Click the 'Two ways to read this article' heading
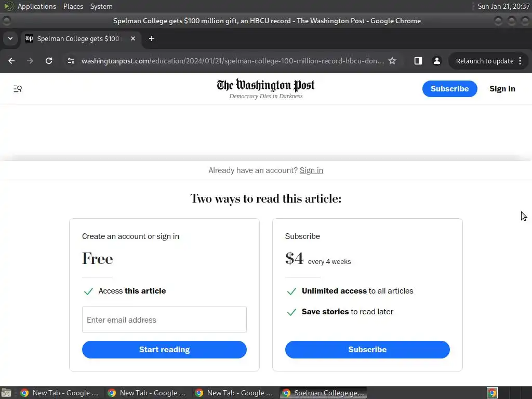Viewport: 532px width, 399px height. (x=266, y=198)
